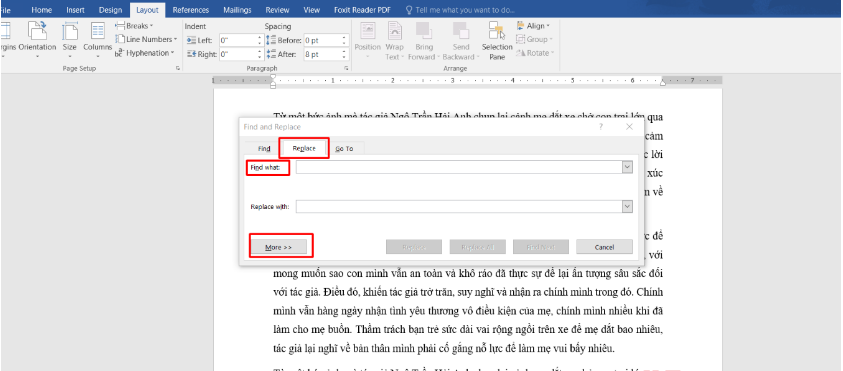
Task: Adjust the Spacing Before stepper arrows
Action: pyautogui.click(x=344, y=40)
